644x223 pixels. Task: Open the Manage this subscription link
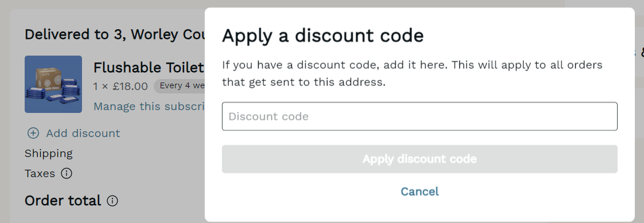tap(149, 107)
